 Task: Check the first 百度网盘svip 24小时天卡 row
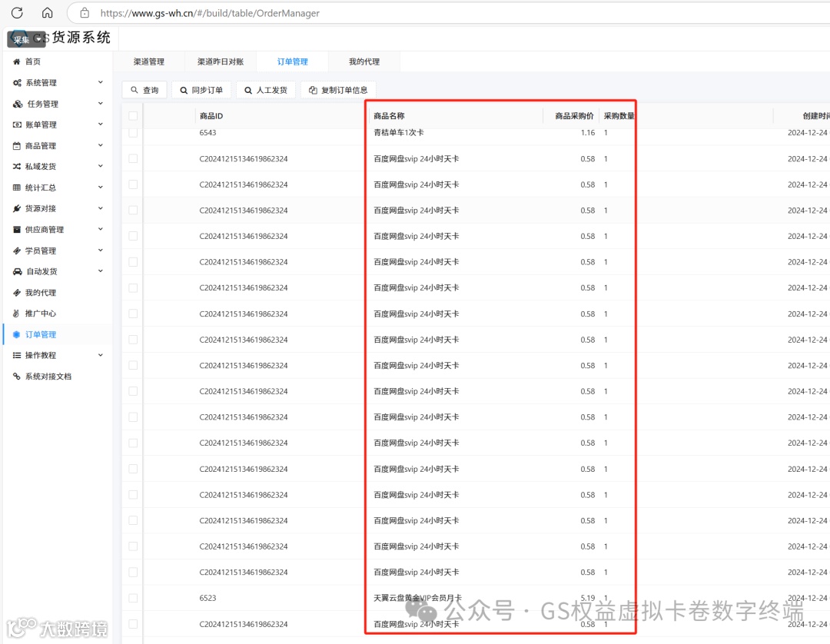pos(133,158)
